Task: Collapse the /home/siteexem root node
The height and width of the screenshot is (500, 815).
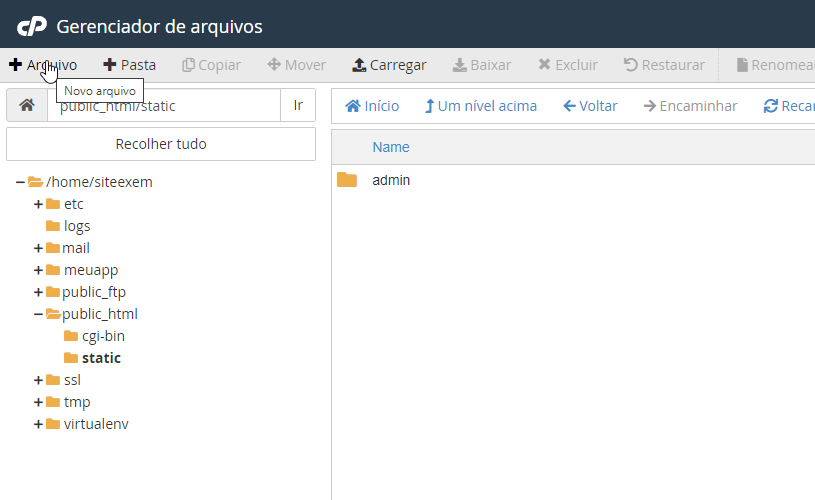Action: (x=20, y=182)
